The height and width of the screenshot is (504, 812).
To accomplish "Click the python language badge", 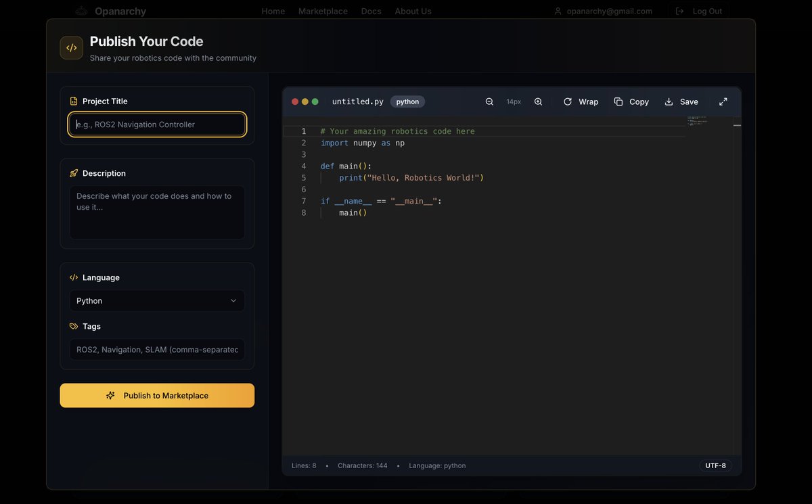I will click(407, 101).
